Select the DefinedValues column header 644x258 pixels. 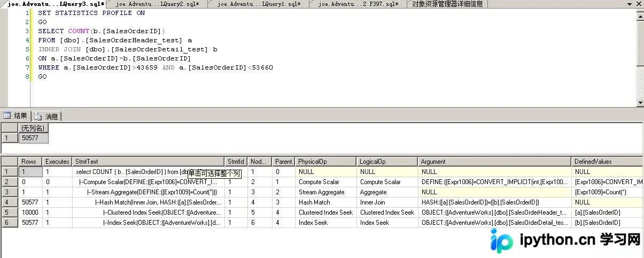608,161
